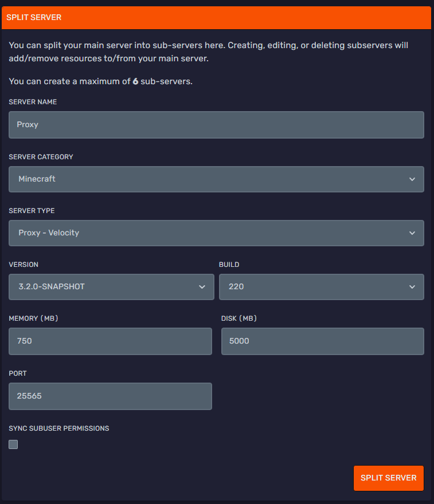Click the Sync Subuser Permissions label
Viewport: 434px width, 504px height.
pyautogui.click(x=59, y=428)
